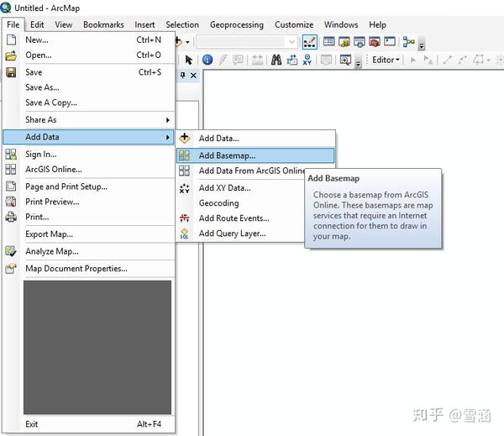Click the Analyze Map checkmark icon
The image size is (504, 436).
[x=11, y=251]
